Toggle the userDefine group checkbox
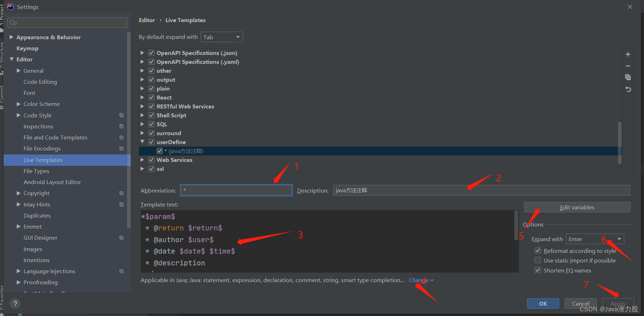This screenshot has height=316, width=644. click(x=151, y=142)
